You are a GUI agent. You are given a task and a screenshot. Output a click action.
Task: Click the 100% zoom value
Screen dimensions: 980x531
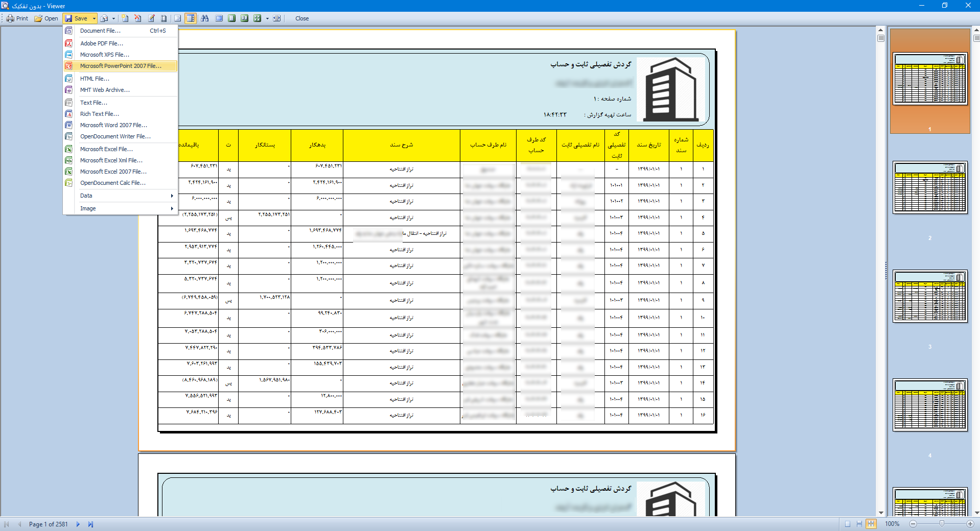(x=892, y=524)
